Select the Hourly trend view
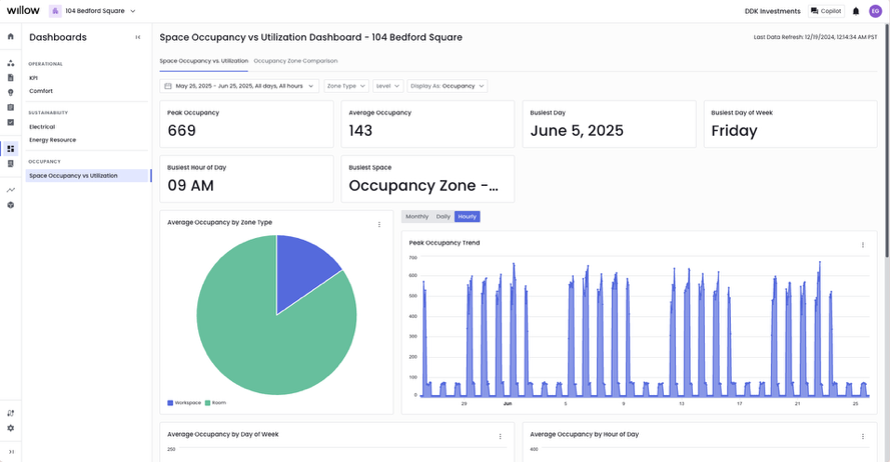895x467 pixels. tap(467, 217)
